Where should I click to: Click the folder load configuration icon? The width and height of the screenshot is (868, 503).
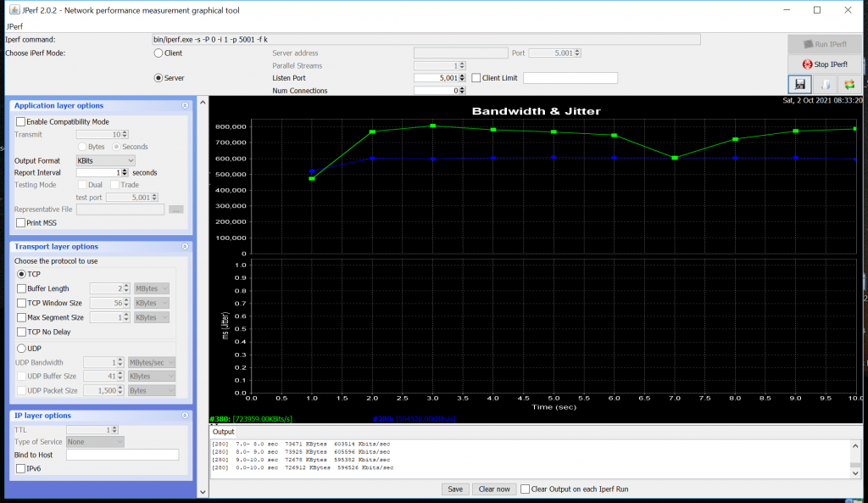[825, 84]
